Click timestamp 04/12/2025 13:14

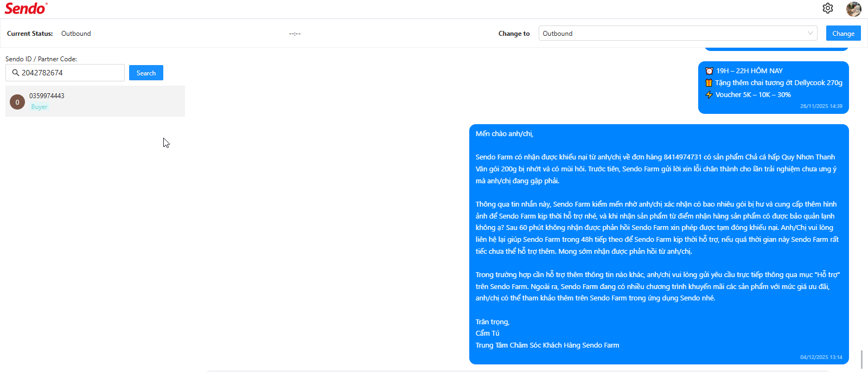tap(821, 357)
